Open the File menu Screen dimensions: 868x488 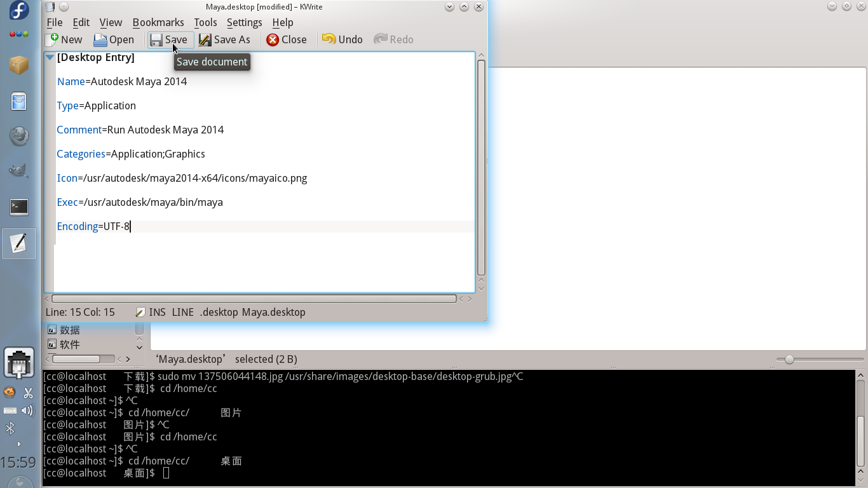(x=55, y=22)
